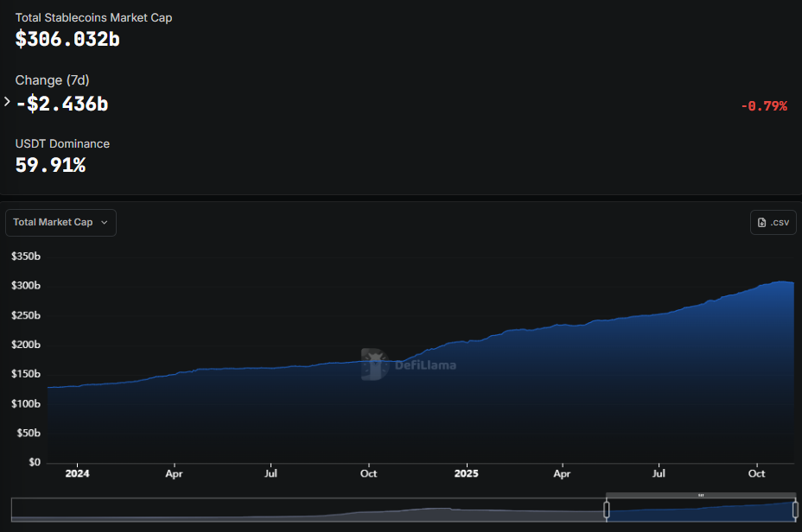This screenshot has width=802, height=532.
Task: Click the $0 y-axis label
Action: point(35,462)
